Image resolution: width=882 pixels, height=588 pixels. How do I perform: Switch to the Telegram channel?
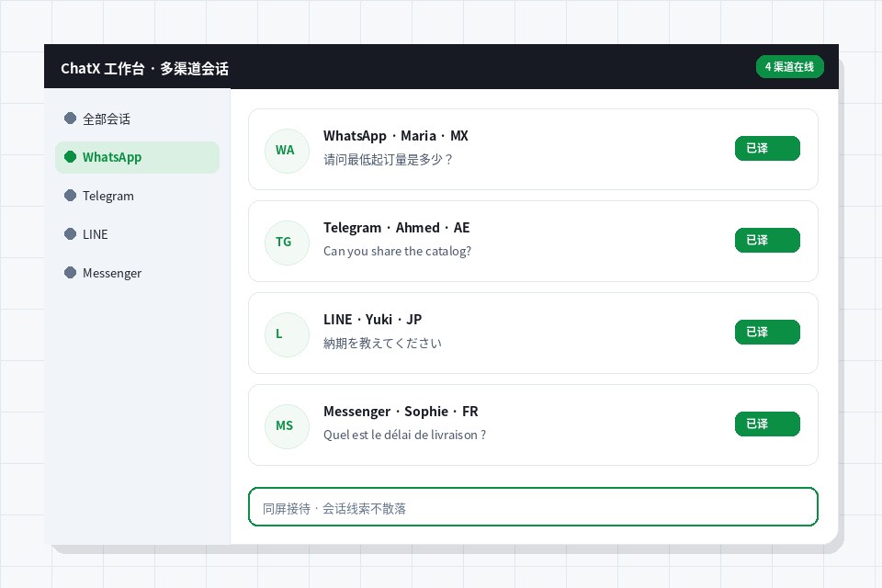(x=137, y=196)
